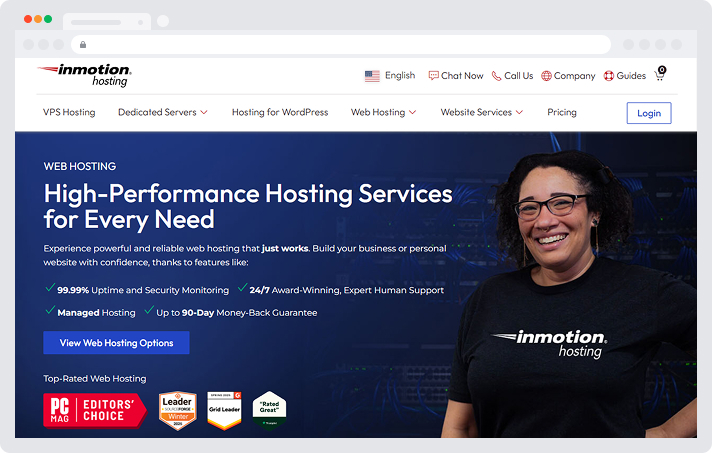Go to the Pricing page
The width and height of the screenshot is (712, 453).
tap(562, 112)
